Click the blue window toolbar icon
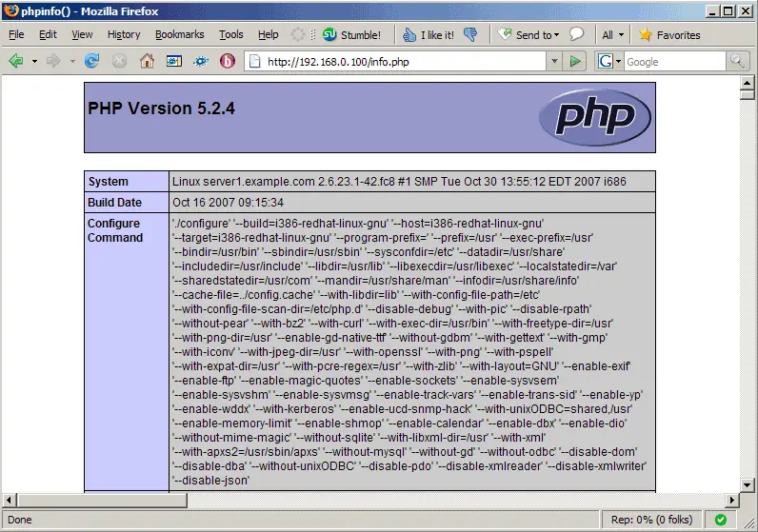The width and height of the screenshot is (758, 532). (x=174, y=61)
